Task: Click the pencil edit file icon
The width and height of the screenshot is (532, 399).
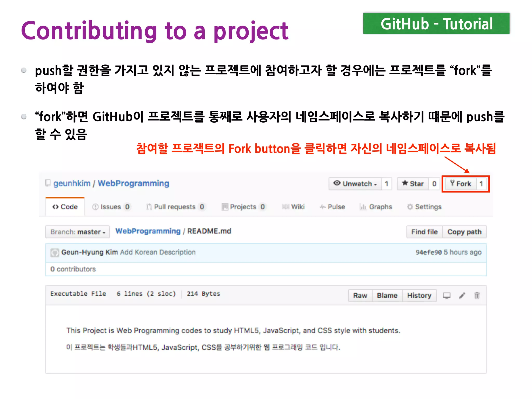Action: pos(462,296)
